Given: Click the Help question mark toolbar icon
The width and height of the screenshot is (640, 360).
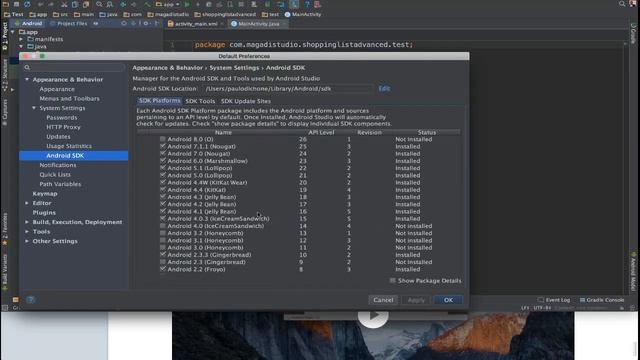Looking at the screenshot, I should click(307, 4).
